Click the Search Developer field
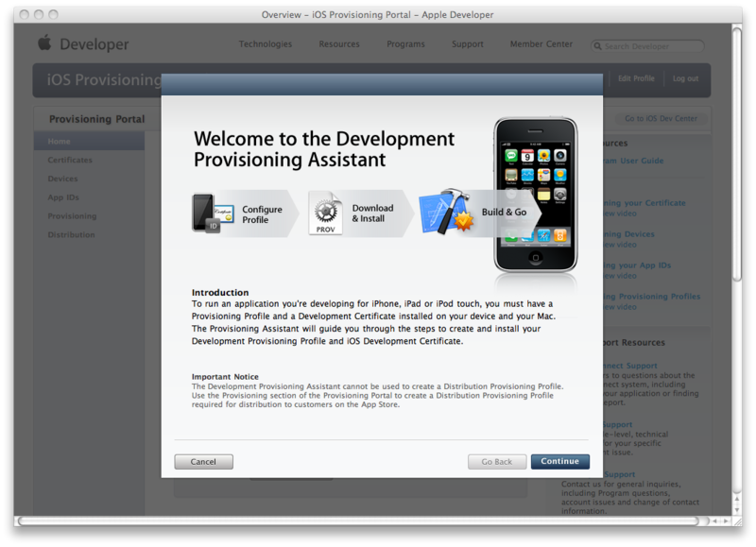 click(647, 46)
